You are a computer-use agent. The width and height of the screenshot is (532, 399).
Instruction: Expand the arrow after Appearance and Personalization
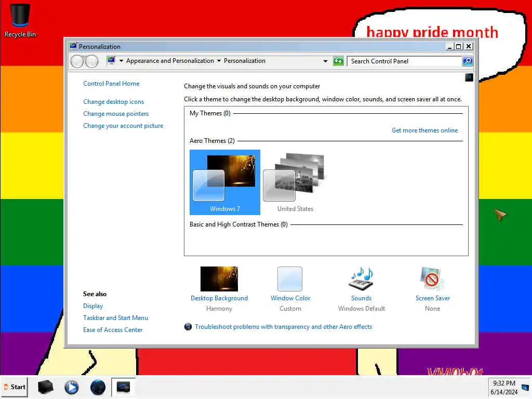click(219, 61)
